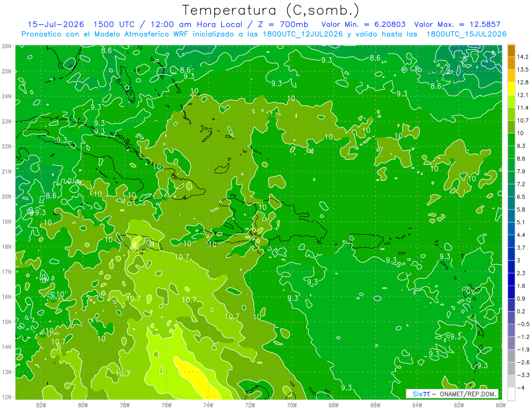
Task: Click the '25N' latitude axis label
Action: pos(6,71)
